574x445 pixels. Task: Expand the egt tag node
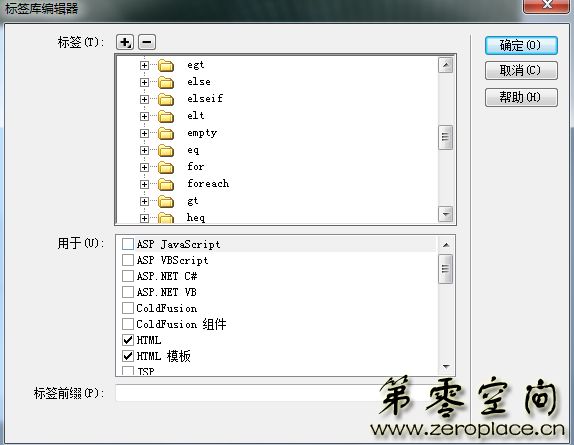(x=144, y=66)
